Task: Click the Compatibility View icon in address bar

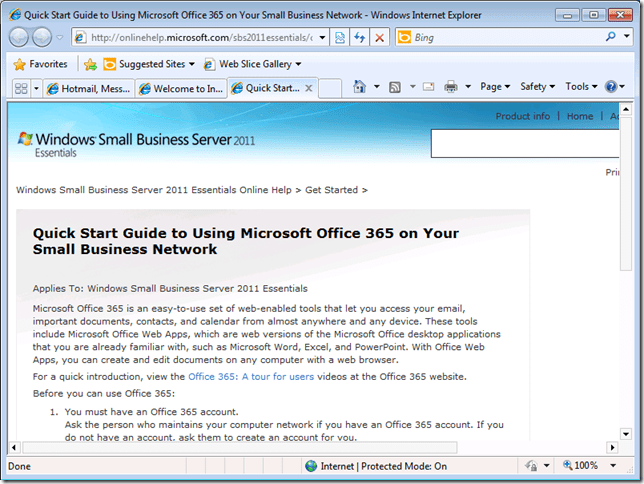Action: click(339, 37)
